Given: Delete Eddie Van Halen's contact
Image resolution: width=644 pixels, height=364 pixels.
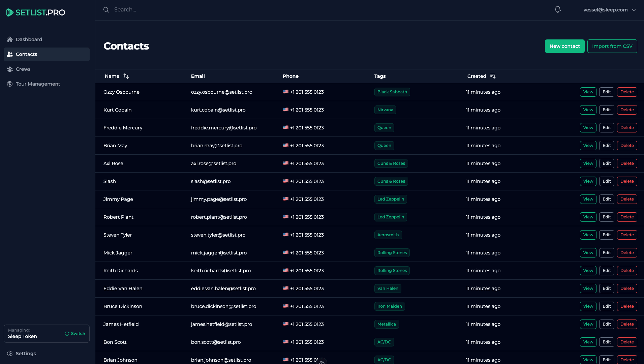Looking at the screenshot, I should [x=627, y=289].
